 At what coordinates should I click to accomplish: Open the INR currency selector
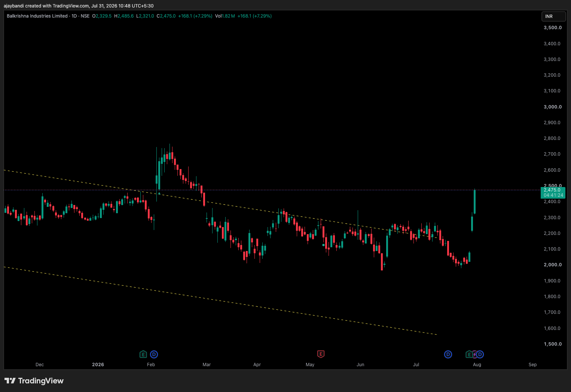pyautogui.click(x=553, y=16)
